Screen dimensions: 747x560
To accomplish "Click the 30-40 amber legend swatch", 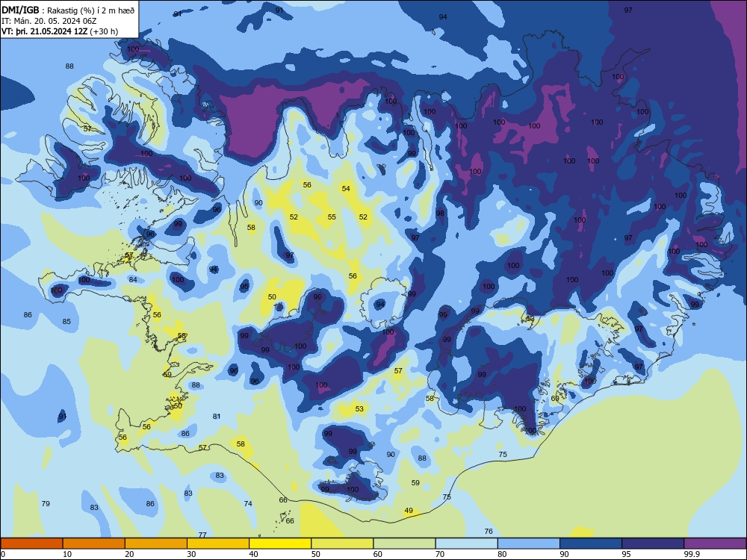I will coord(218,544).
